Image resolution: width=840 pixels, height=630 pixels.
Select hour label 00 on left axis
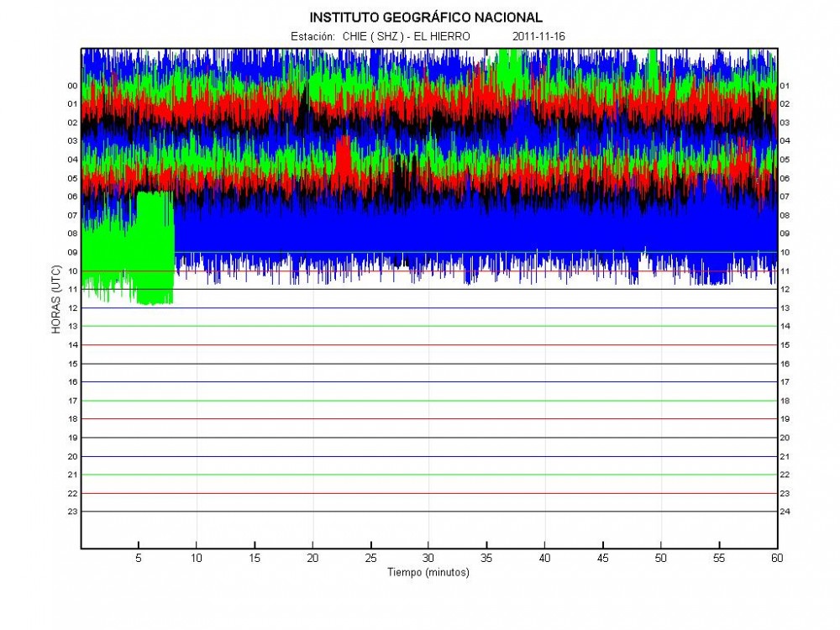click(73, 86)
